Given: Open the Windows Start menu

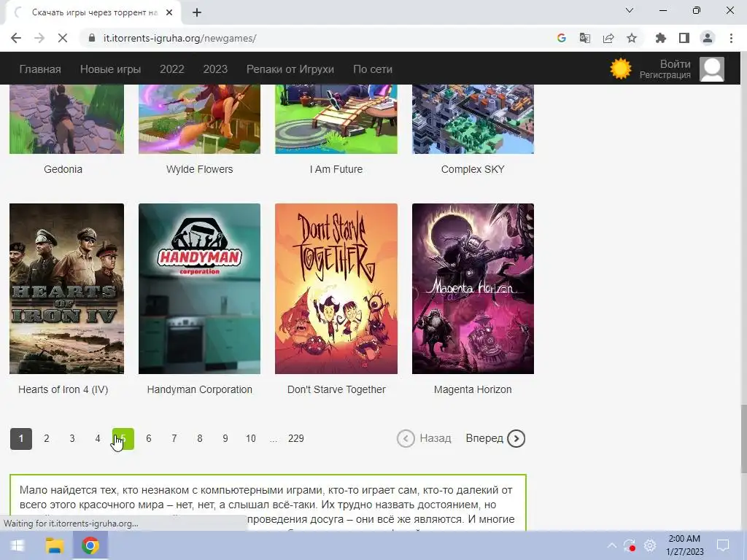Looking at the screenshot, I should 18,545.
